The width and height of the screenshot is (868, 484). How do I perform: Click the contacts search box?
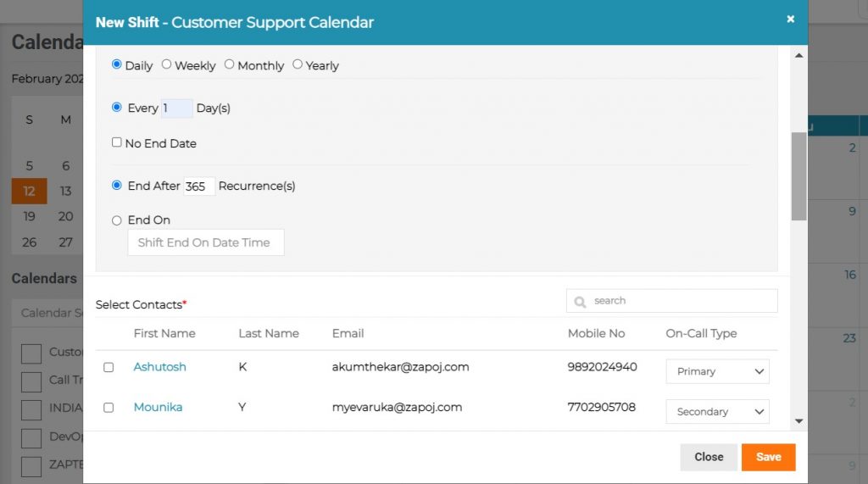point(671,301)
